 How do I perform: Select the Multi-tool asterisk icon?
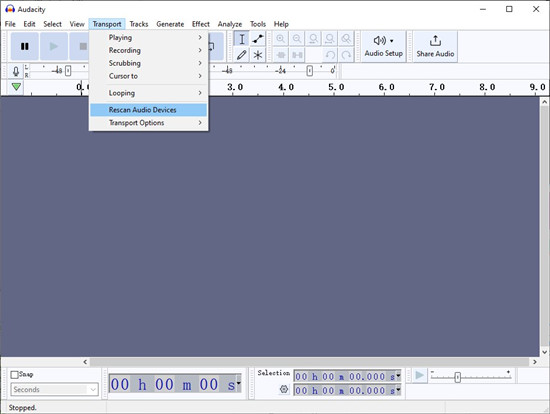[258, 55]
